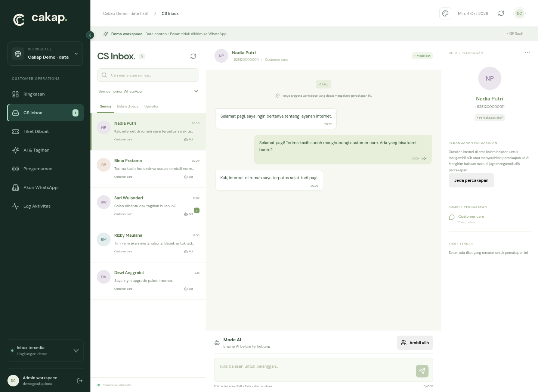
Task: Collapse the sidebar with the chevron button
Action: 90,35
